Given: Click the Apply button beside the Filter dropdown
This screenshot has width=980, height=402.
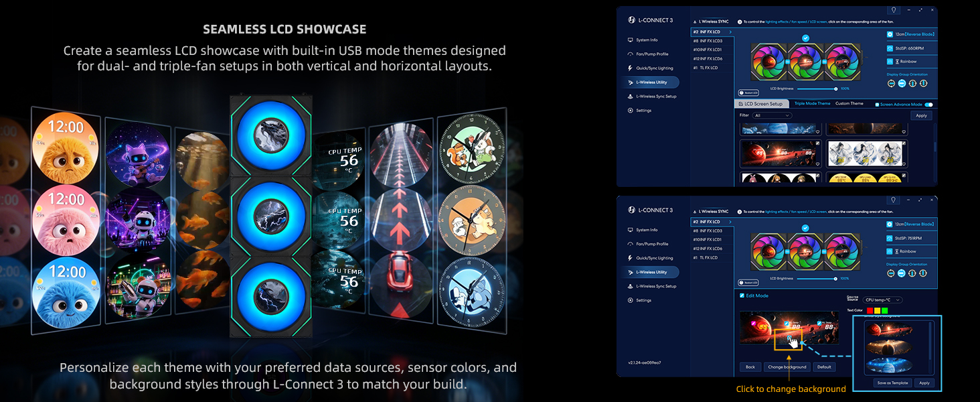Looking at the screenshot, I should (x=921, y=116).
